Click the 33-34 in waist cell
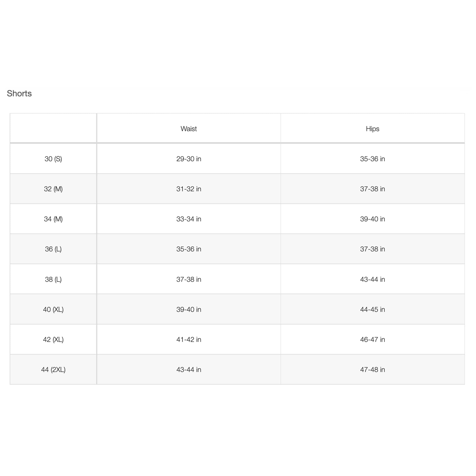Image resolution: width=476 pixels, height=476 pixels. tap(189, 219)
